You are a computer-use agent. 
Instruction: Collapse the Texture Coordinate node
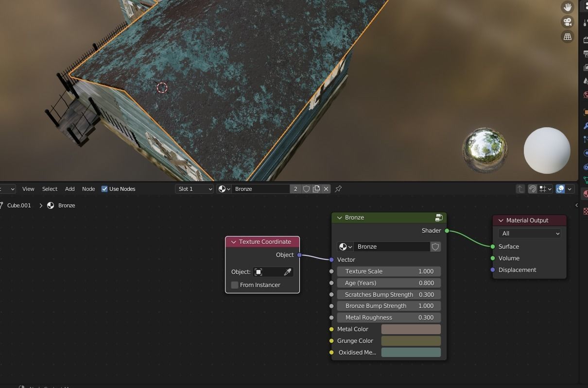click(x=234, y=242)
